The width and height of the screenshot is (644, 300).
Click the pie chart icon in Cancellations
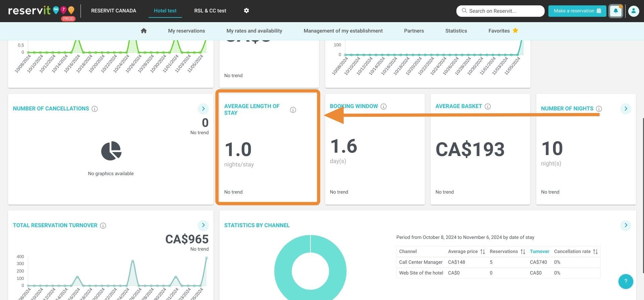point(111,151)
